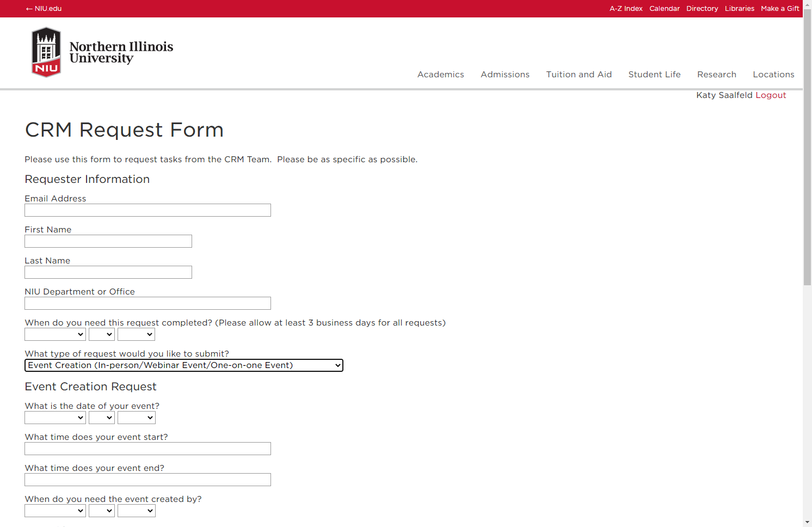This screenshot has height=527, width=812.
Task: Open the Research menu
Action: point(717,75)
